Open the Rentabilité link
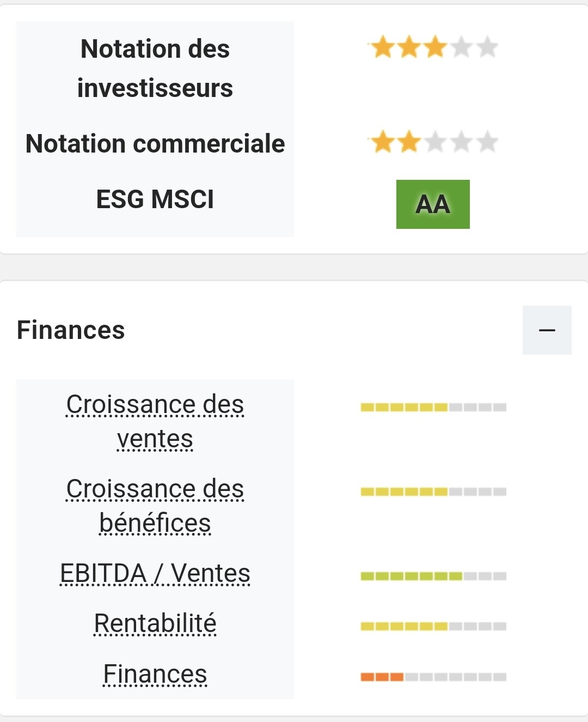The height and width of the screenshot is (722, 588). 155,624
